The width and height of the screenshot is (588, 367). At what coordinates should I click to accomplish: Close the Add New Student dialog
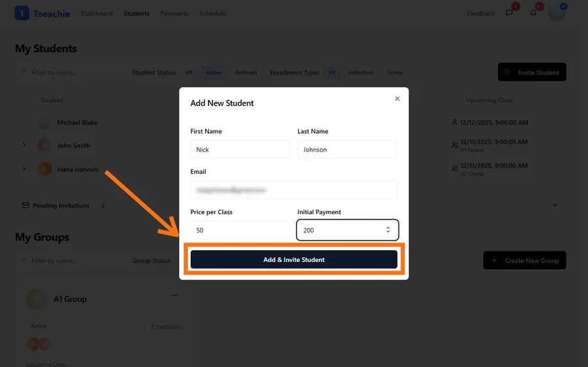397,99
